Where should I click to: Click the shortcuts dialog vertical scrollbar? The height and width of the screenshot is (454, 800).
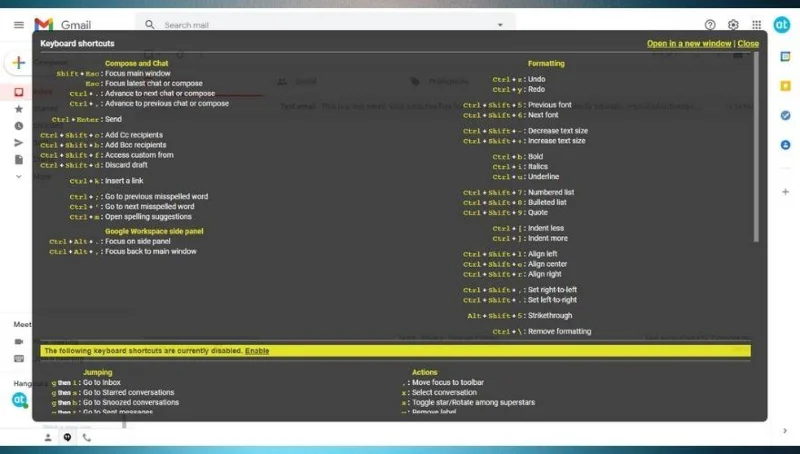756,147
